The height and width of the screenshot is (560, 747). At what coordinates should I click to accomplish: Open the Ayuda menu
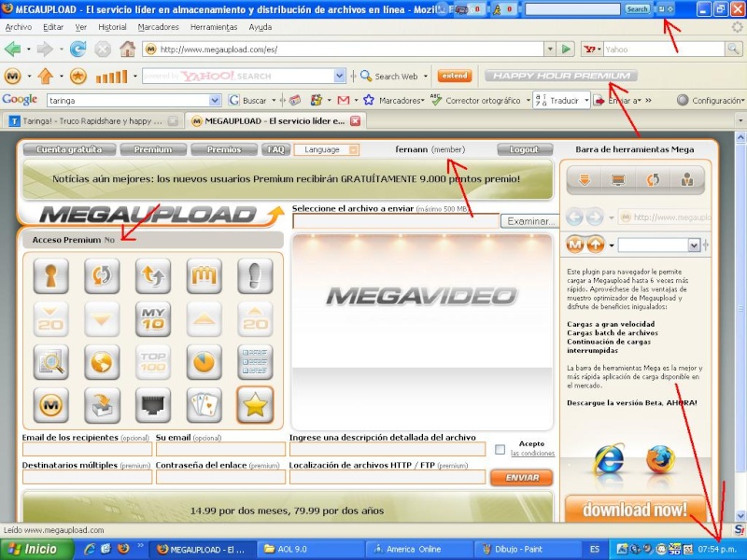coord(261,27)
